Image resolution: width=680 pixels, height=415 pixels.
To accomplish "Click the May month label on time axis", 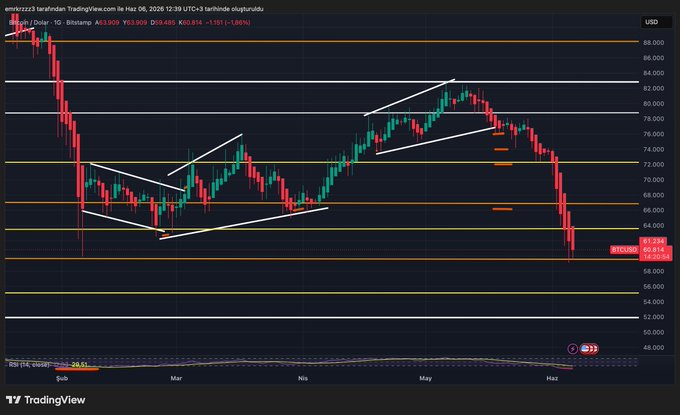I will [x=425, y=378].
